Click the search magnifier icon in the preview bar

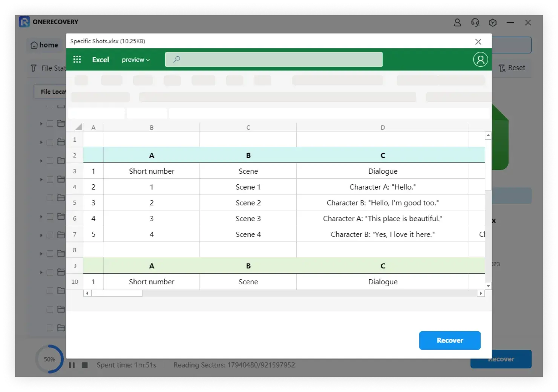(x=176, y=59)
